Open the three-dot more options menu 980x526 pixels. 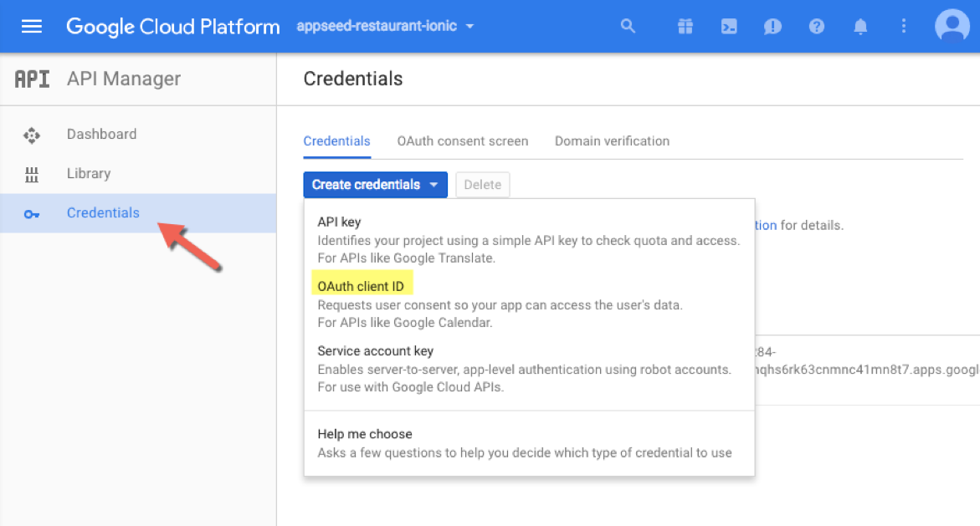904,26
